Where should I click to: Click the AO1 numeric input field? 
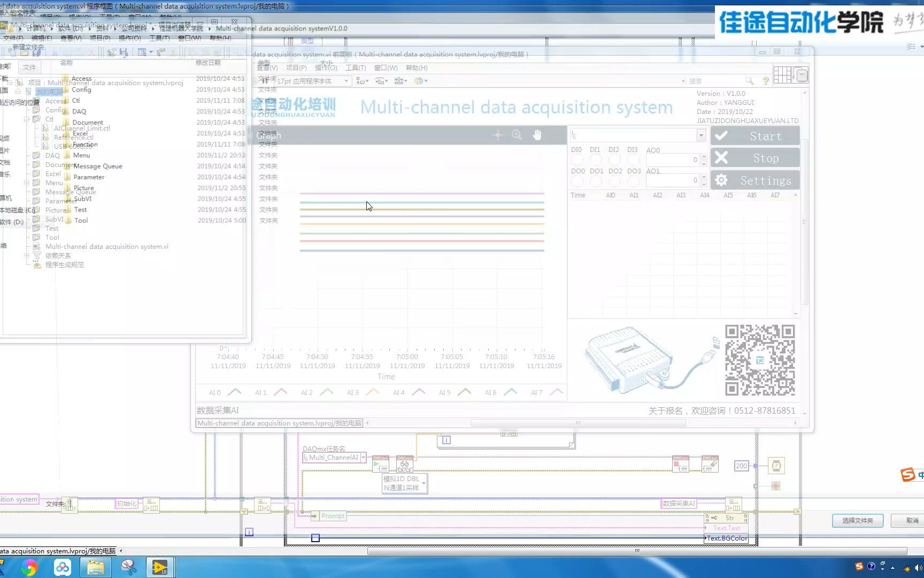tap(673, 180)
